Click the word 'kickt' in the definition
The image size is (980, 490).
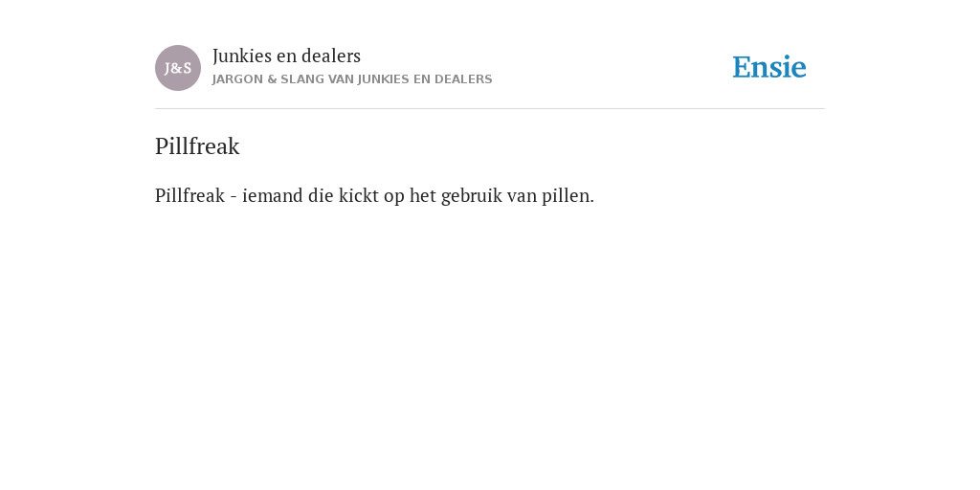pos(359,195)
